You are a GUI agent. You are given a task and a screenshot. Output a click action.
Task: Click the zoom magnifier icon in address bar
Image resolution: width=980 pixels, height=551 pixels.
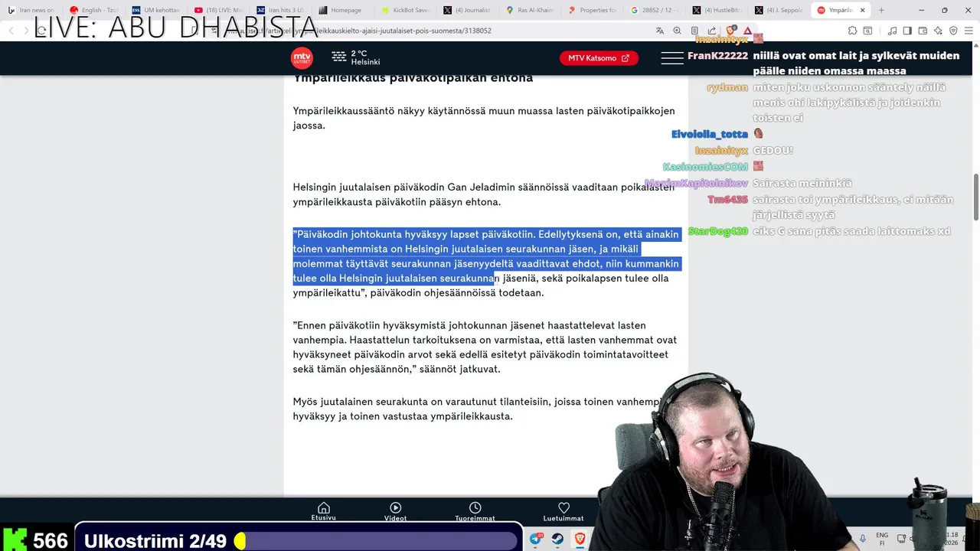677,31
